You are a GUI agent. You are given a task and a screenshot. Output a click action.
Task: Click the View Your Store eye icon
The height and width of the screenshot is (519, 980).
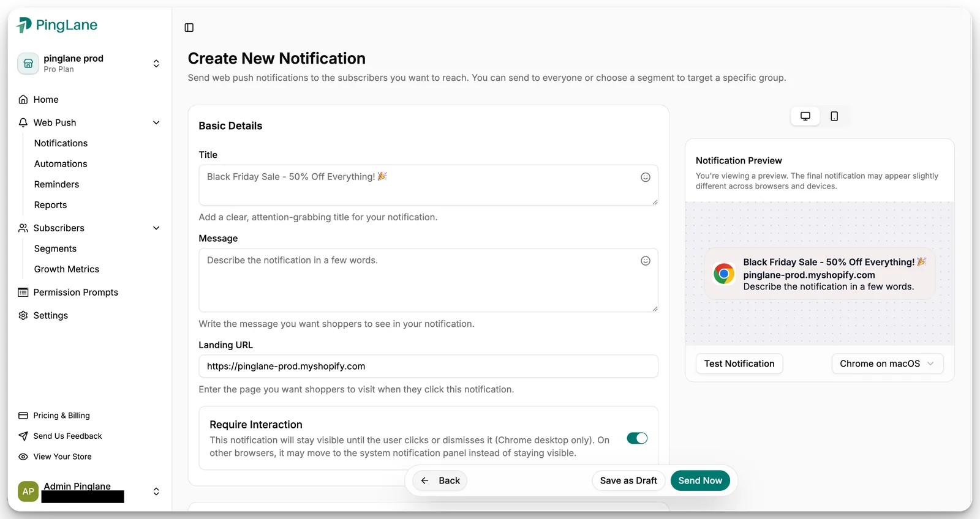pyautogui.click(x=23, y=457)
